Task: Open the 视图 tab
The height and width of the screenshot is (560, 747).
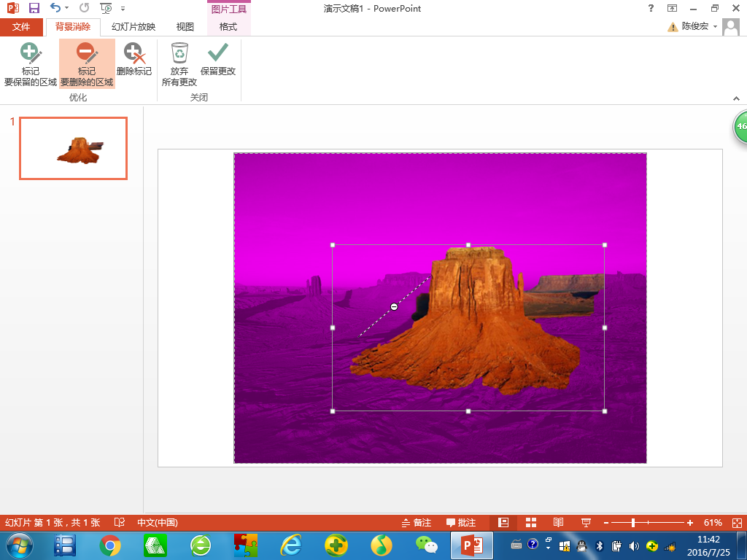Action: (x=185, y=27)
